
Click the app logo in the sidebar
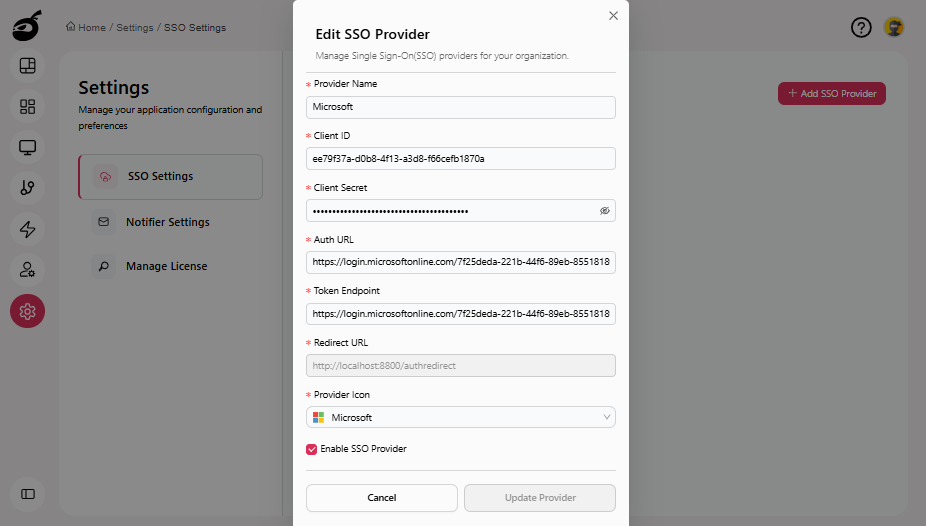pos(27,25)
